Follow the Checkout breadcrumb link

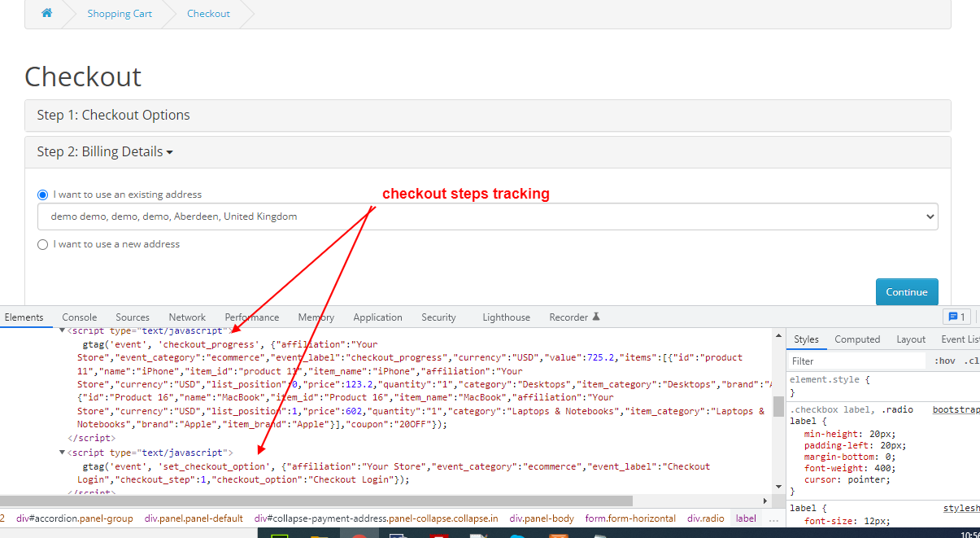tap(208, 14)
